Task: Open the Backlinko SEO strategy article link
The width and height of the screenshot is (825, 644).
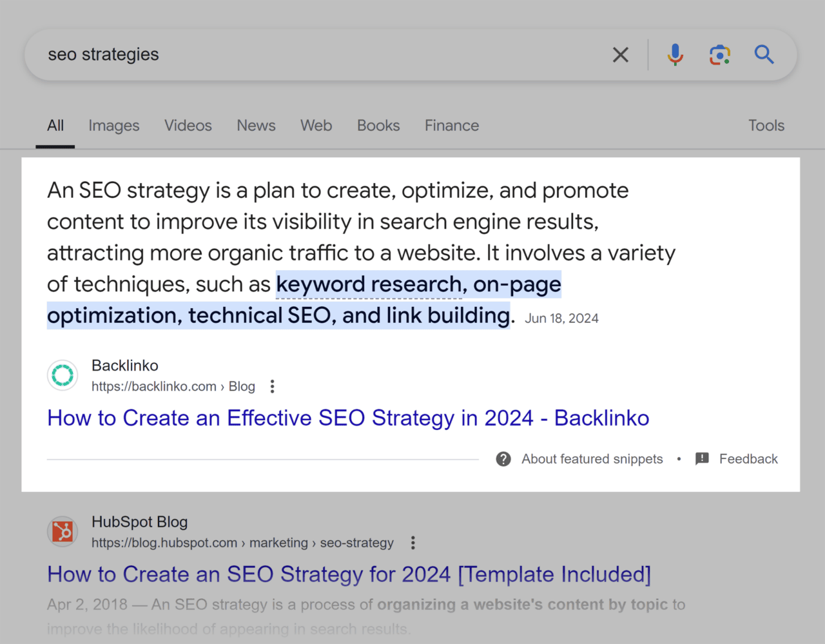Action: coord(347,418)
